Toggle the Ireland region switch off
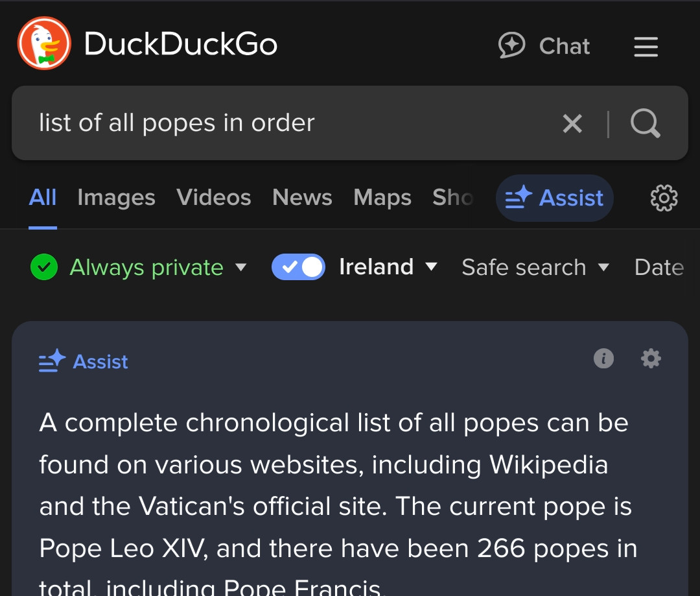700x596 pixels. click(x=298, y=267)
